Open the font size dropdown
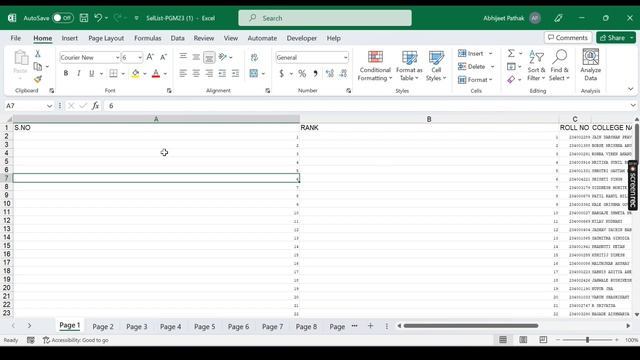 pyautogui.click(x=140, y=58)
